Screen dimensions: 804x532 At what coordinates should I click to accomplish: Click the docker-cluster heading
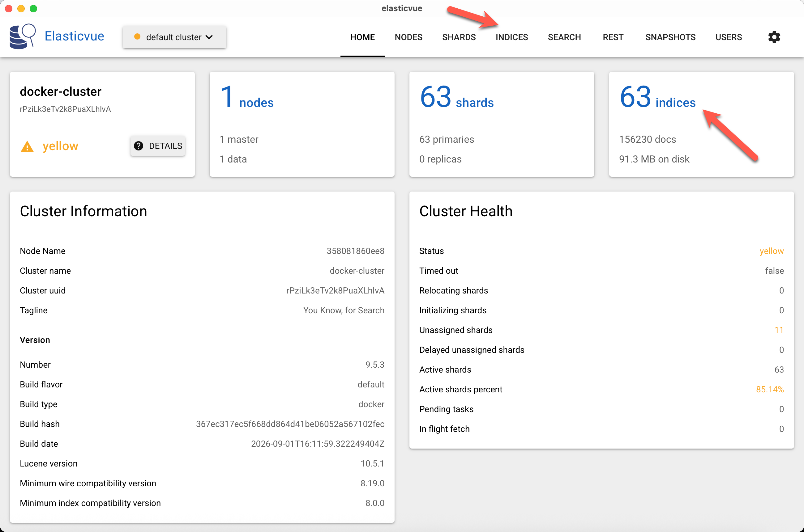60,92
